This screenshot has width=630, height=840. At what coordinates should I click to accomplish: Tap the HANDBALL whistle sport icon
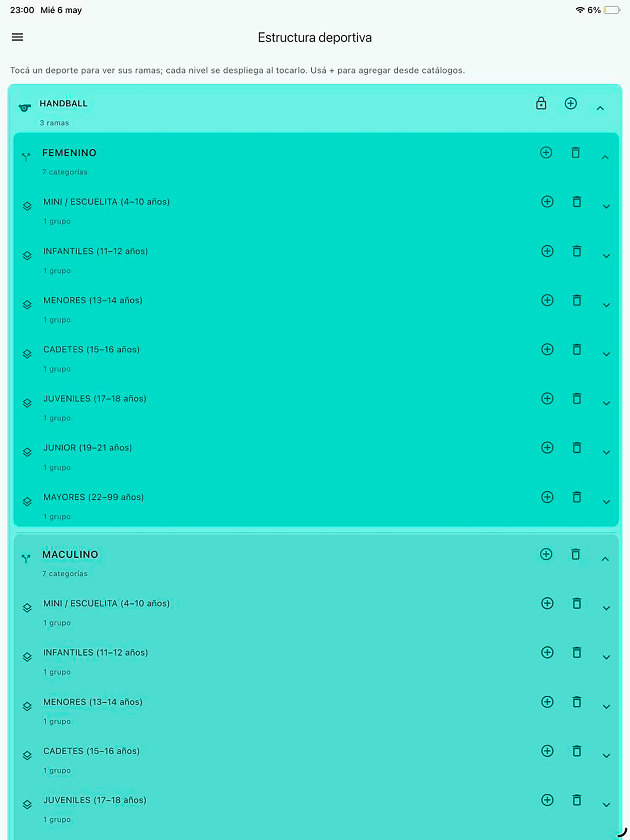pos(25,108)
